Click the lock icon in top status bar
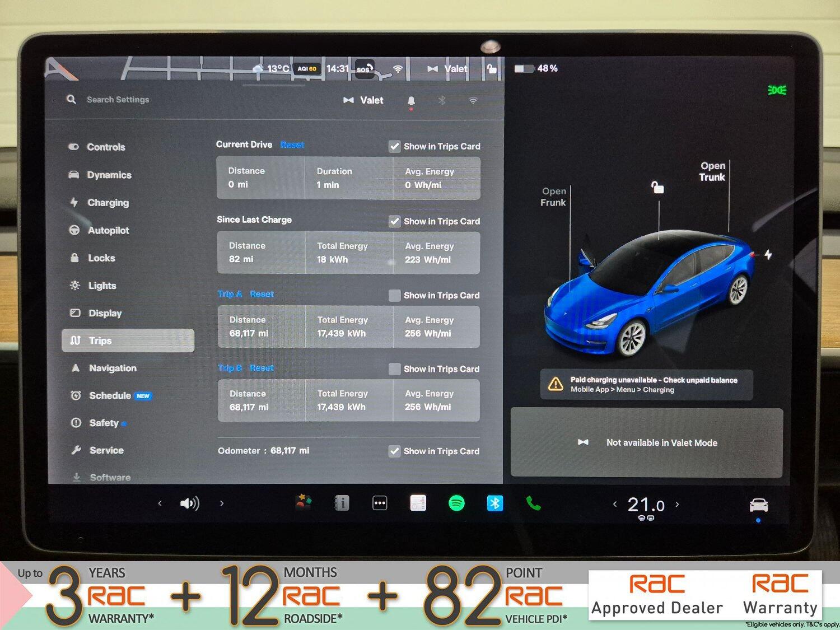The image size is (840, 630). coord(492,68)
